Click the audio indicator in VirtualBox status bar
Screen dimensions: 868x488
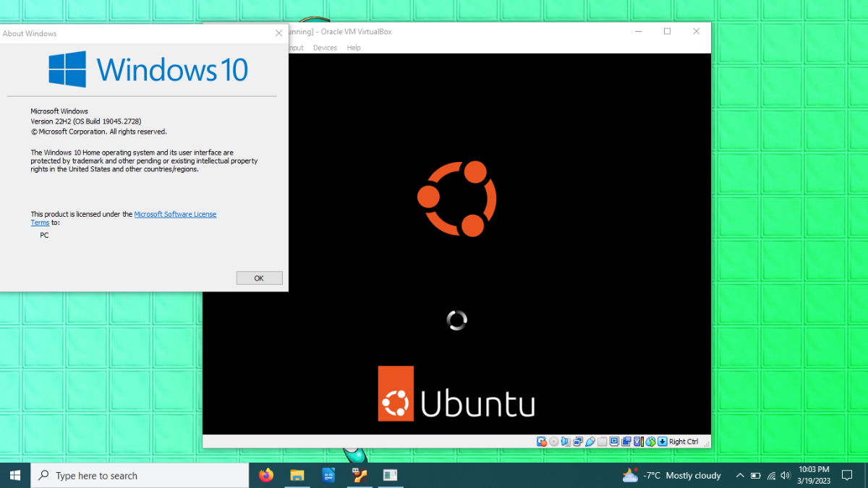click(x=566, y=442)
